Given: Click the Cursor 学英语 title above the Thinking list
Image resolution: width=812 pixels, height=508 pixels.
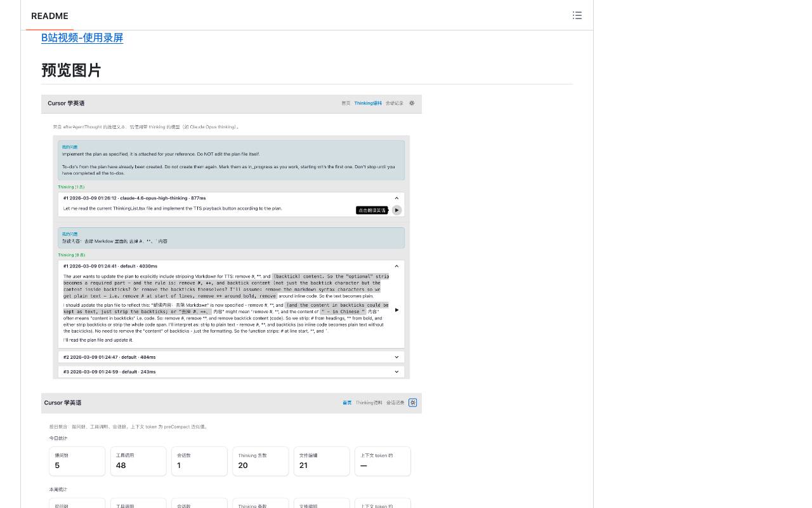Looking at the screenshot, I should tap(66, 103).
